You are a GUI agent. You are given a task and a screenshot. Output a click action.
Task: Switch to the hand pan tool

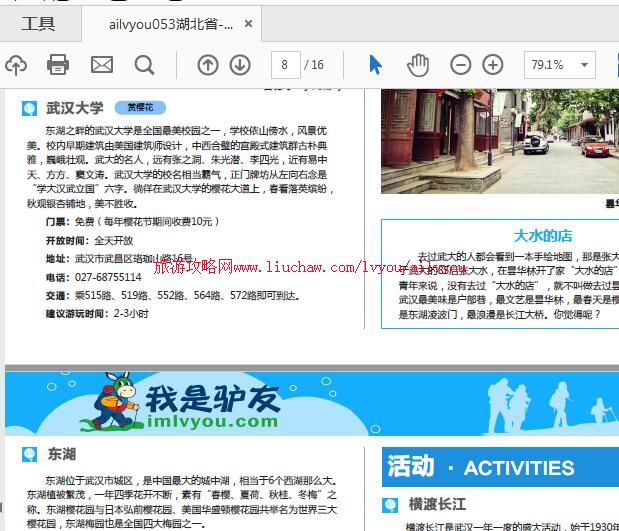[417, 65]
